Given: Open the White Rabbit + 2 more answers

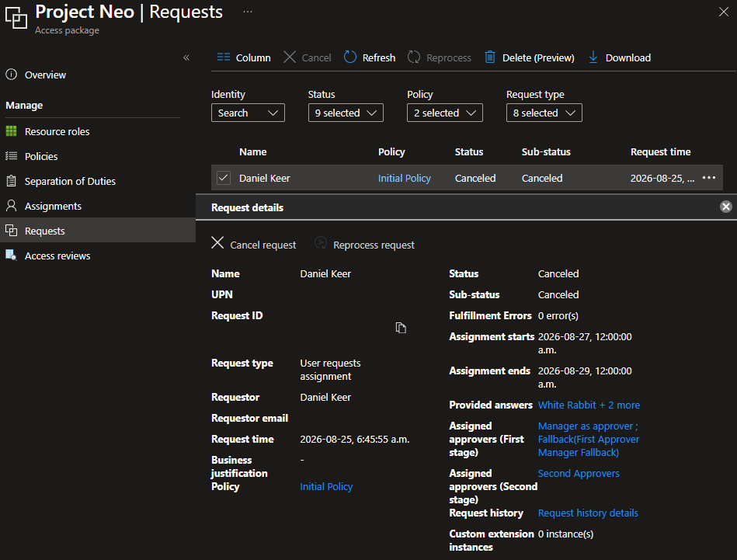Looking at the screenshot, I should tap(589, 405).
